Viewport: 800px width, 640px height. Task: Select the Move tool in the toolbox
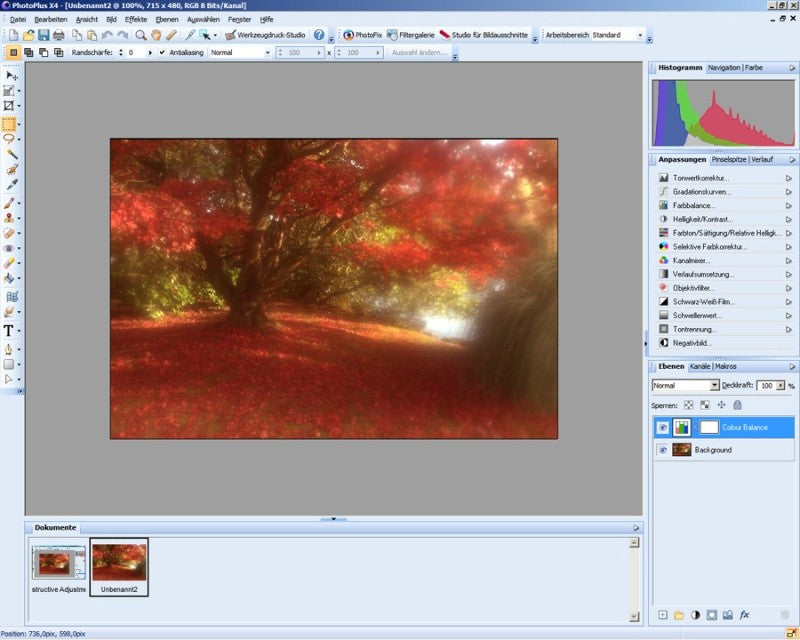[10, 76]
